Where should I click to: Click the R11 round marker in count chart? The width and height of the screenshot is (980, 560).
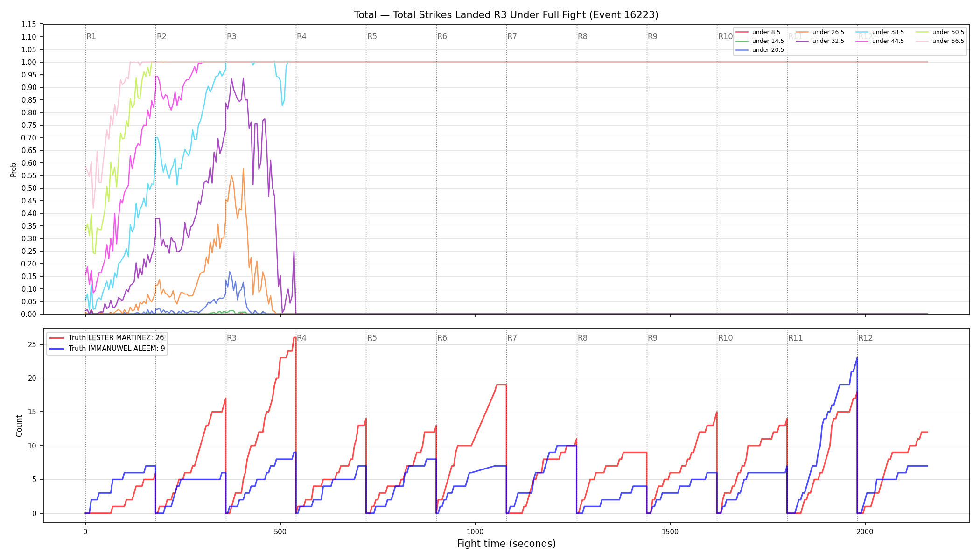(796, 338)
